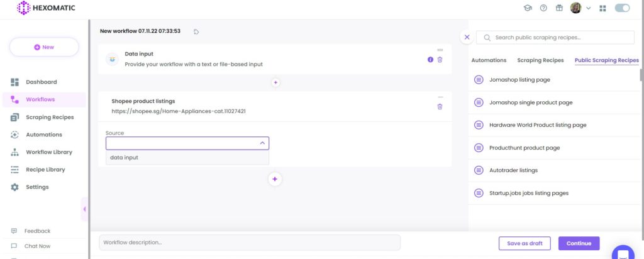The width and height of the screenshot is (644, 259).
Task: Toggle the switch in top-right header
Action: pos(622,8)
